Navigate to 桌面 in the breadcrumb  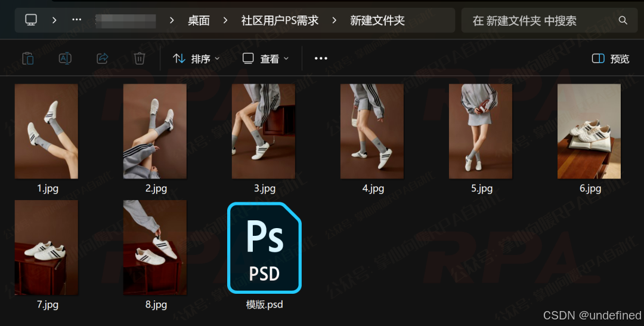click(x=199, y=20)
